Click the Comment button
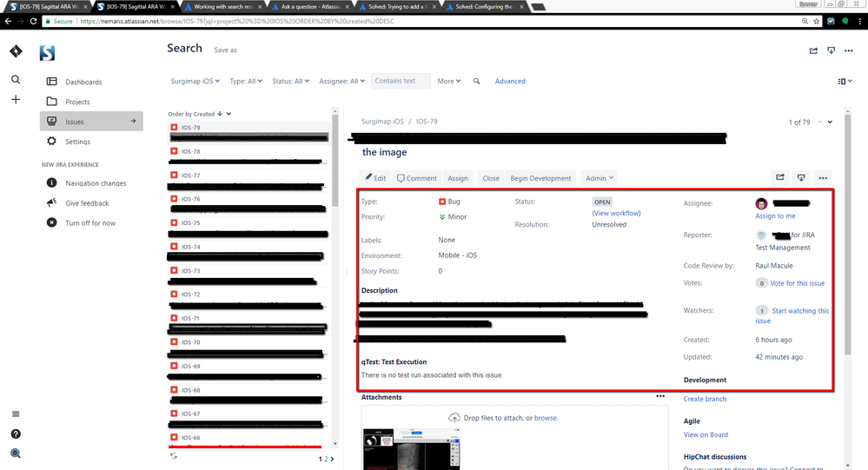 pyautogui.click(x=417, y=178)
